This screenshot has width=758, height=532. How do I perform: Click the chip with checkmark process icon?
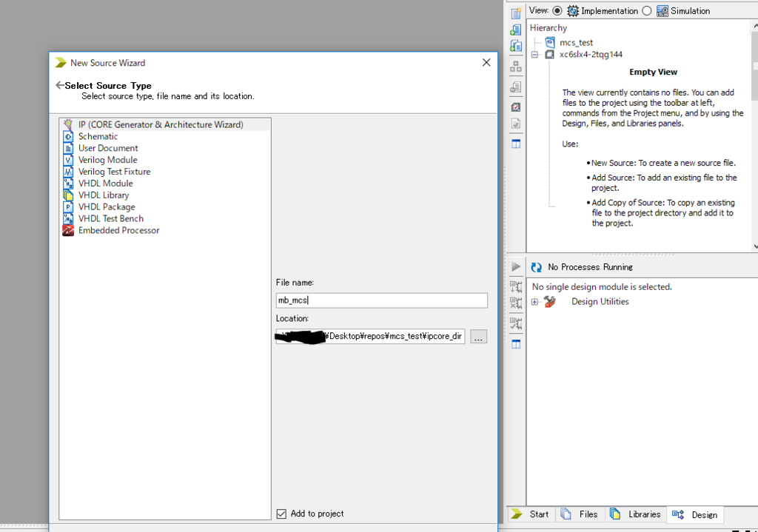[516, 323]
